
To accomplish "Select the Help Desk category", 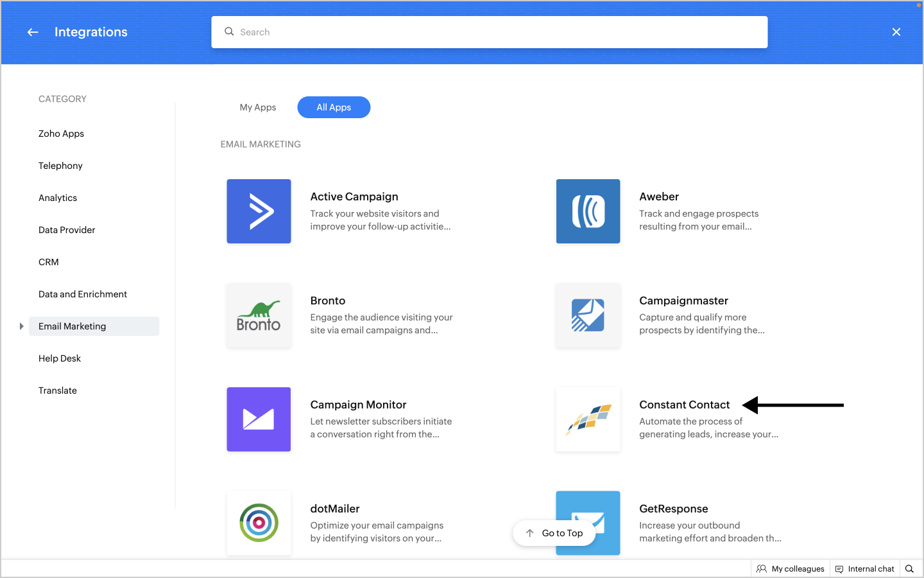I will (60, 358).
